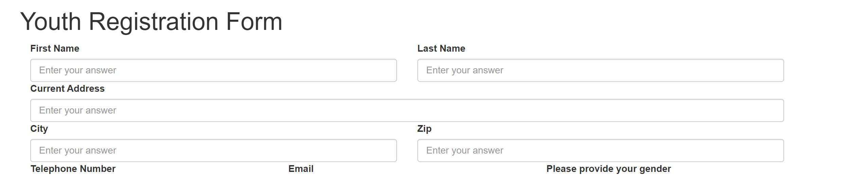Click the word 'Registration' in the title
The image size is (868, 176).
tap(153, 22)
